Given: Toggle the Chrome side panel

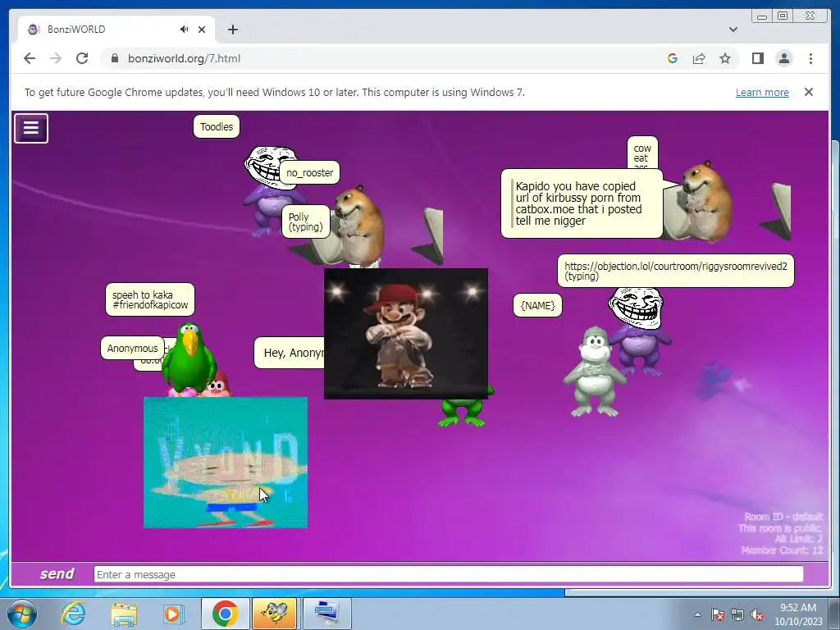Looking at the screenshot, I should click(x=757, y=58).
